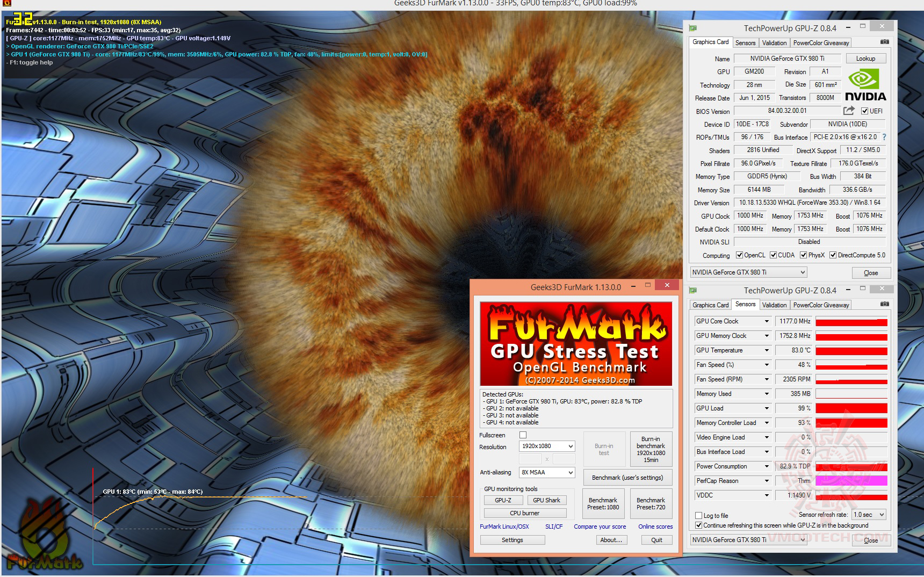Image resolution: width=924 pixels, height=577 pixels.
Task: Open FurMark Settings
Action: point(512,540)
